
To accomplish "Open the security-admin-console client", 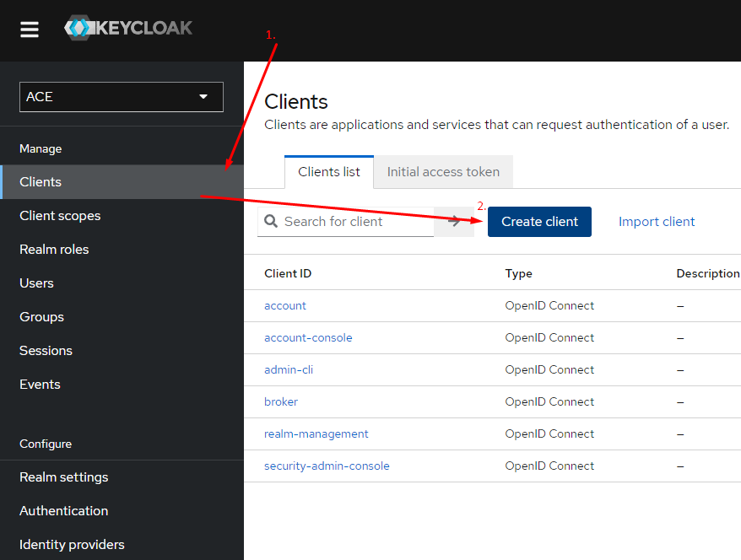I will coord(326,466).
